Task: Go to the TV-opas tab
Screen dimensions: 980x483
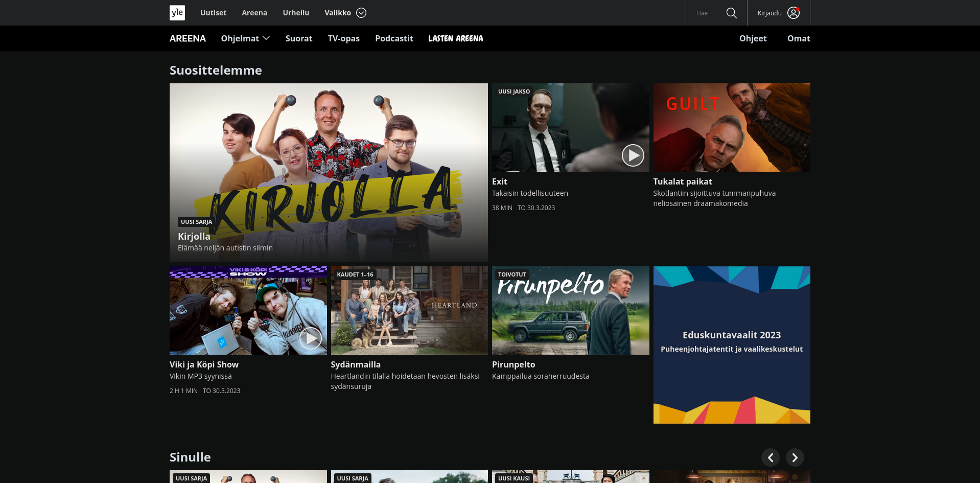Action: (343, 38)
